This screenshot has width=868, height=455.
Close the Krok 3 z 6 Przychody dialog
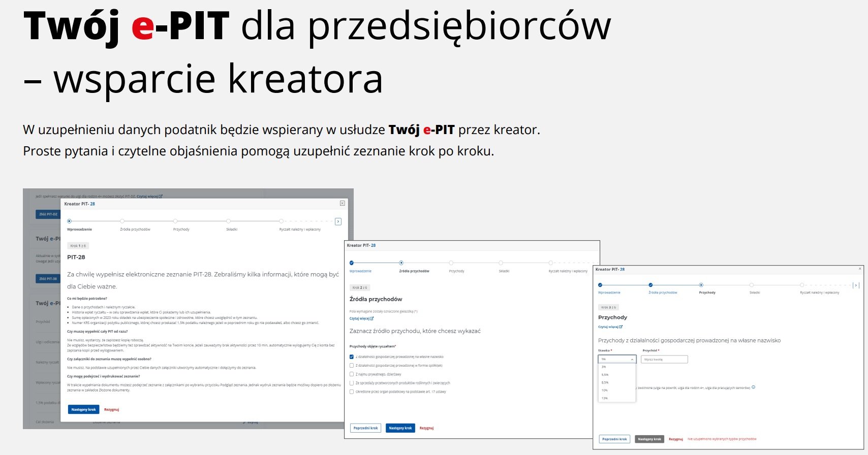(860, 269)
